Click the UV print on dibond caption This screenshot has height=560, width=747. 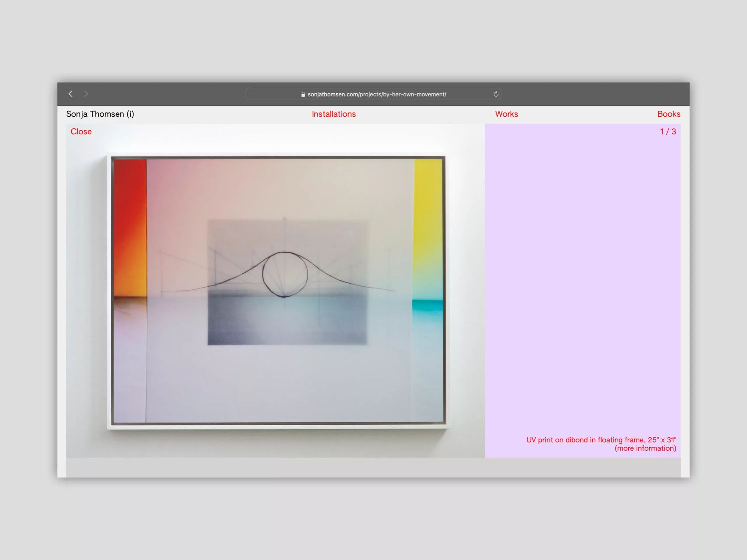pyautogui.click(x=601, y=440)
